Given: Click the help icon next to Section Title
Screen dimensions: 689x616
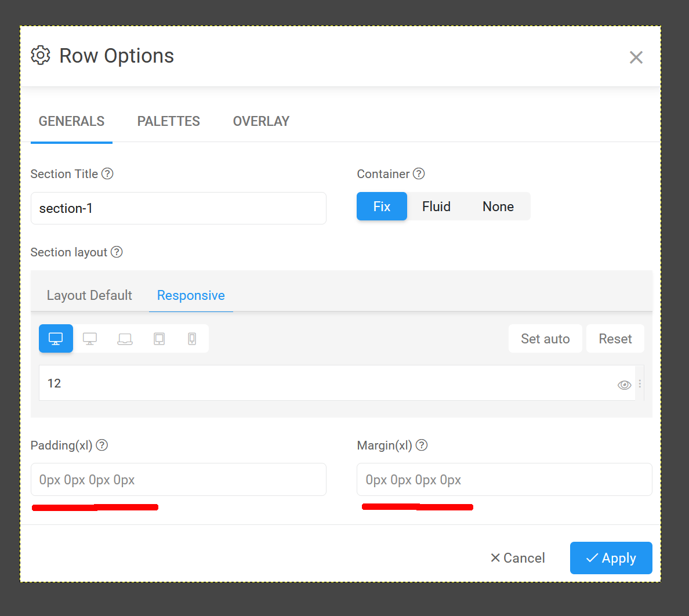Looking at the screenshot, I should [107, 174].
